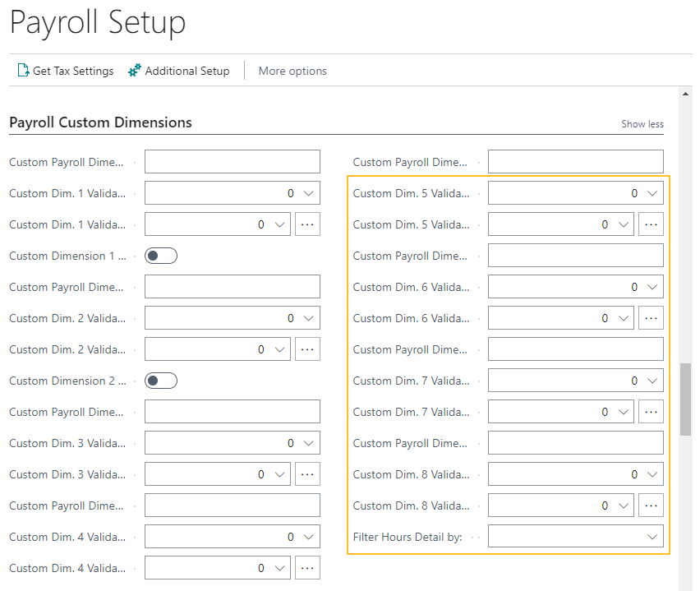Screen dimensions: 700x591
Task: Click the Additional Setup menu label
Action: click(x=187, y=71)
